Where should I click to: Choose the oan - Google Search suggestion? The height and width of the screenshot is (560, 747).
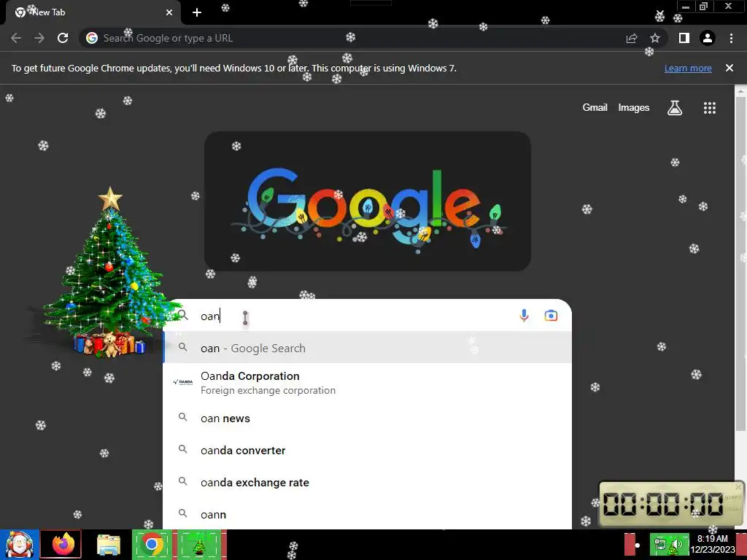pyautogui.click(x=368, y=348)
